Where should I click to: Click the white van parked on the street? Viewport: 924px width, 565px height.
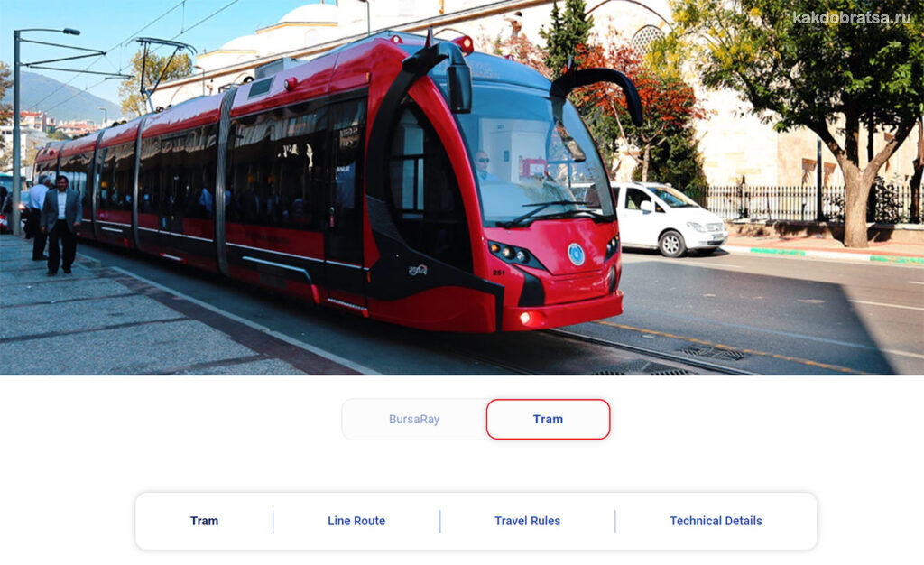pos(668,218)
